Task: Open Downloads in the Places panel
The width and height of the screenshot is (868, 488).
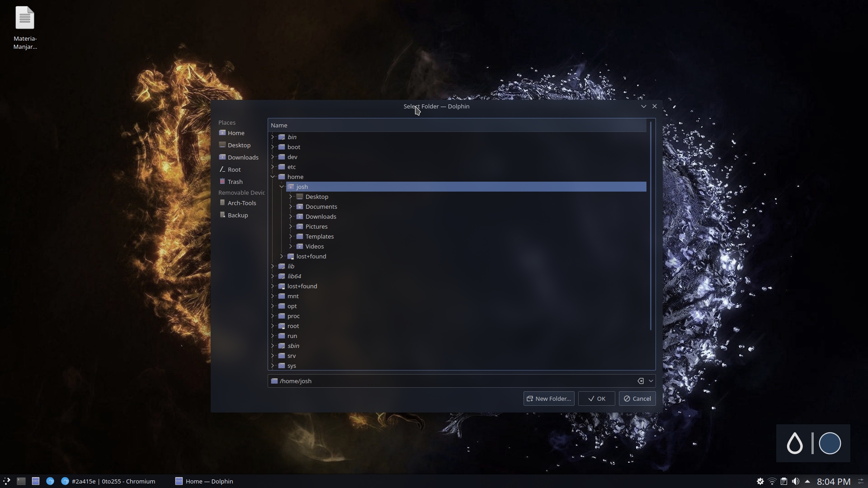Action: pos(238,157)
